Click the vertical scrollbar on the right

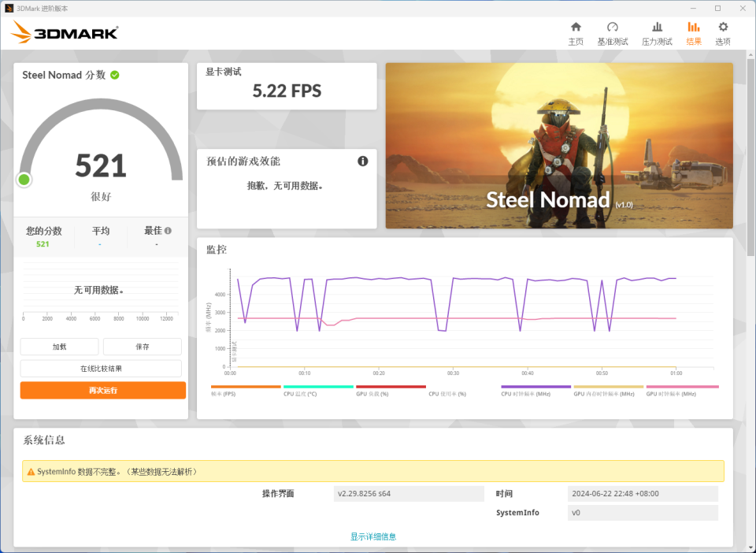click(x=750, y=159)
